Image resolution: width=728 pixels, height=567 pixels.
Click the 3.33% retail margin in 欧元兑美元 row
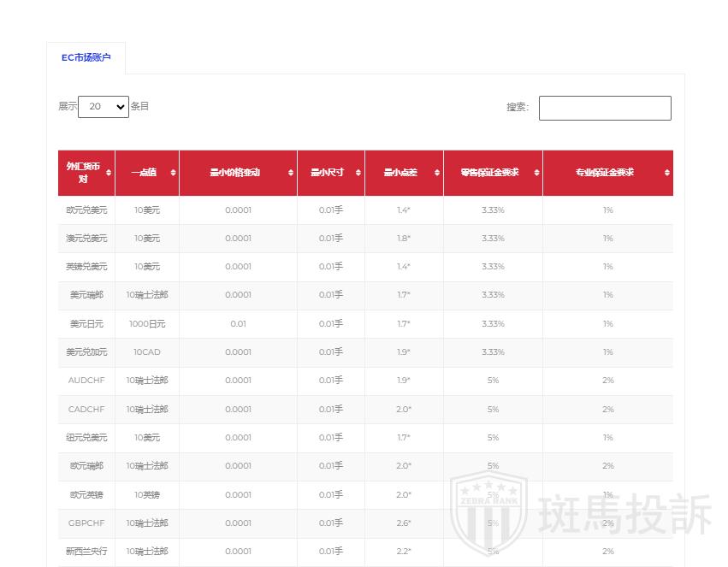[x=493, y=210]
